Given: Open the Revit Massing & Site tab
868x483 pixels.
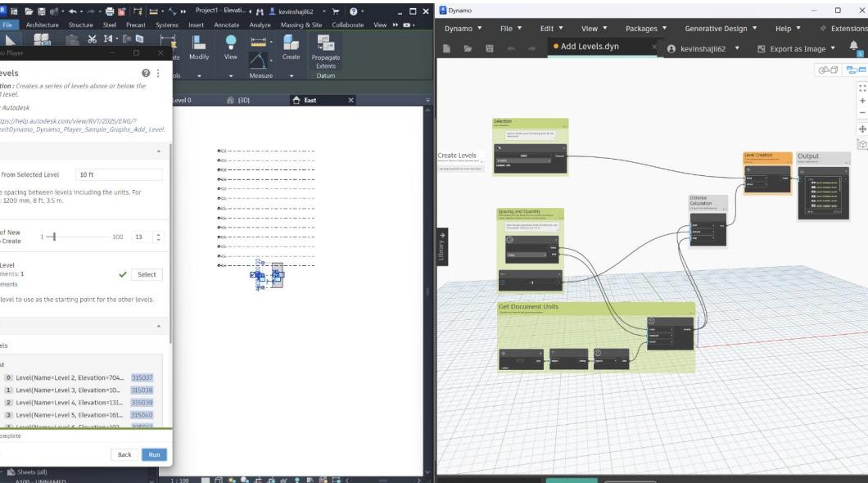Looking at the screenshot, I should coord(301,25).
